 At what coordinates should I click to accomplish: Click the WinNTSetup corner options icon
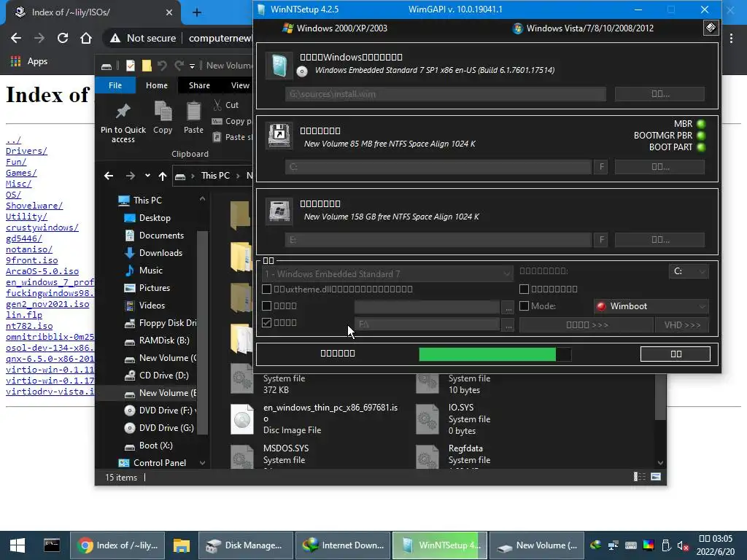click(711, 28)
